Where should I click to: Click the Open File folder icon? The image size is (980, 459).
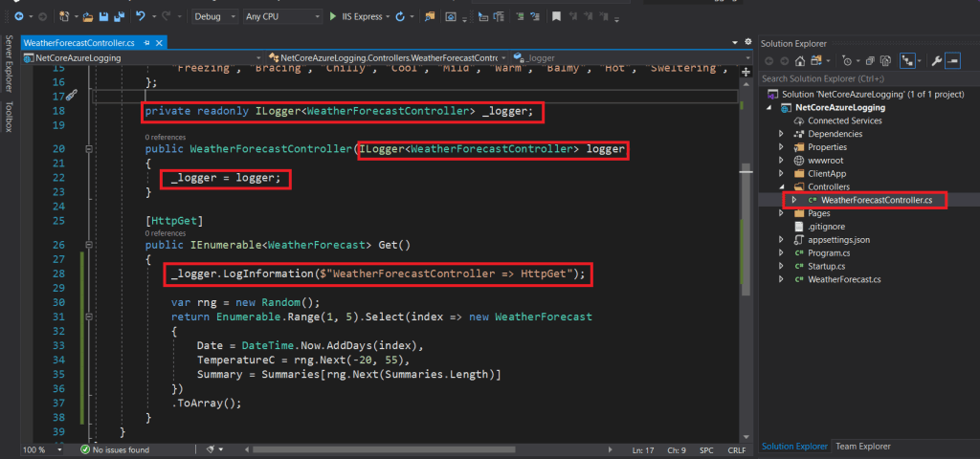click(x=88, y=16)
